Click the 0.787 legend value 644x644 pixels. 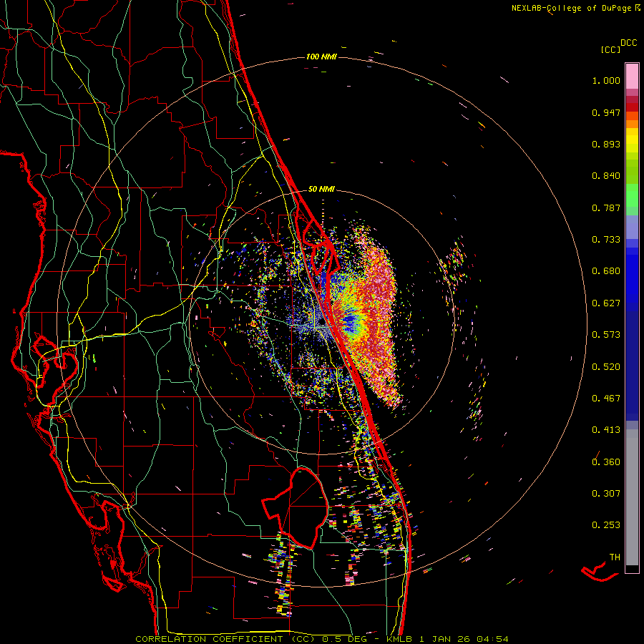[606, 208]
